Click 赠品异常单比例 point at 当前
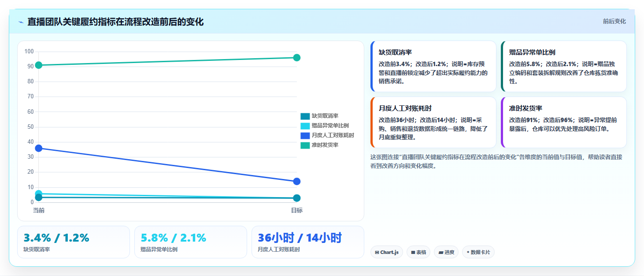 click(x=39, y=194)
